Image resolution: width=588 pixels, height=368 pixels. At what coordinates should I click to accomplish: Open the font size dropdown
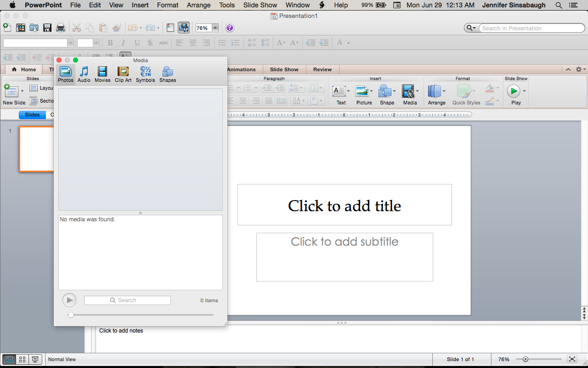96,43
